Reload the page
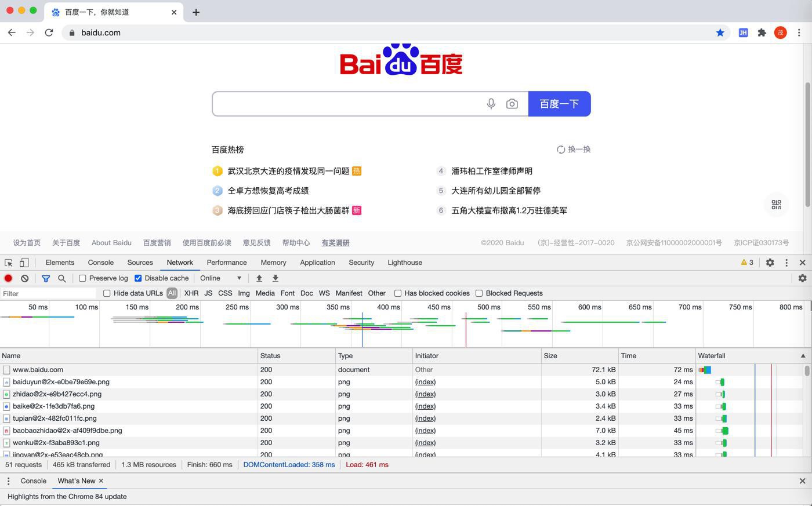 [x=49, y=32]
